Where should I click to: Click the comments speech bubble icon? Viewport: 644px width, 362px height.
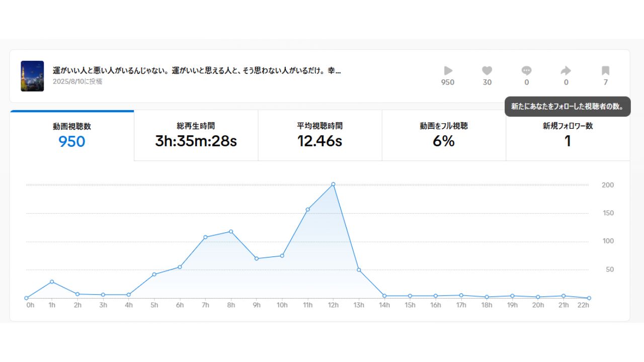(x=526, y=71)
